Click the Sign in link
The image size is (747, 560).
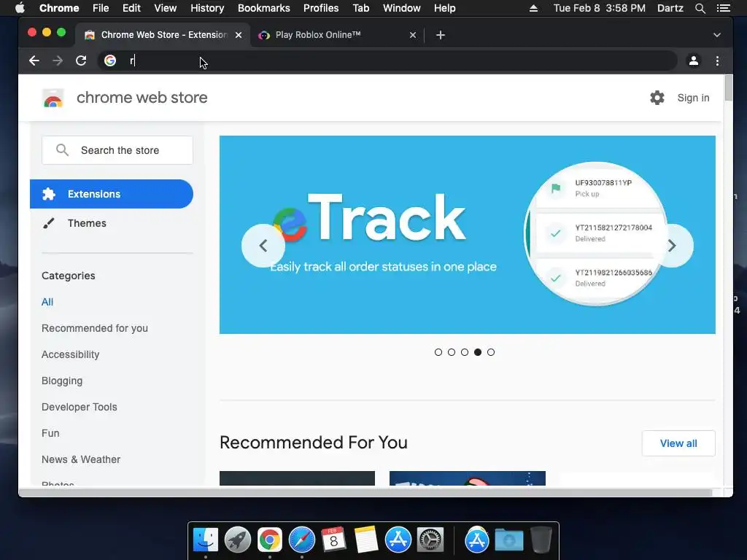[x=693, y=98]
